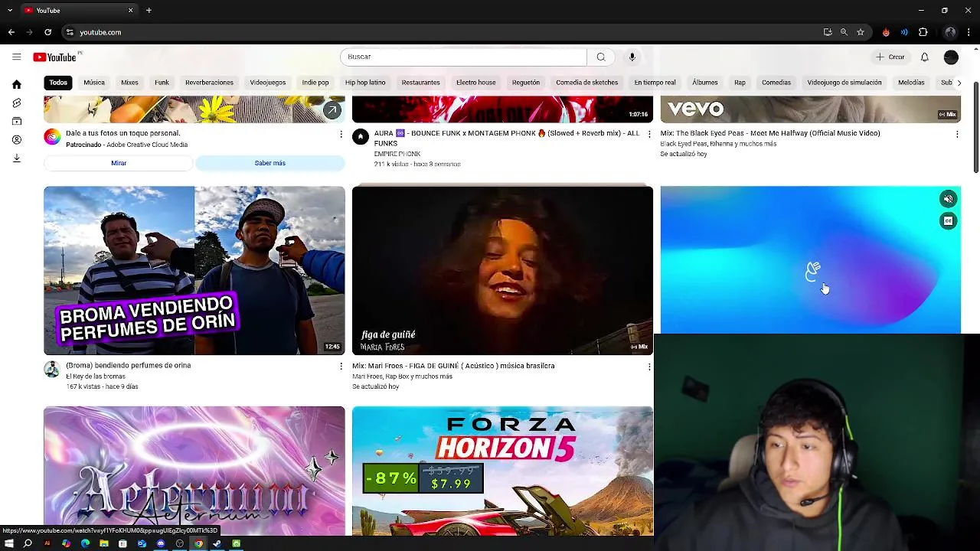Screen dimensions: 980x551
Task: Select the Funk filter chip
Action: coord(162,83)
